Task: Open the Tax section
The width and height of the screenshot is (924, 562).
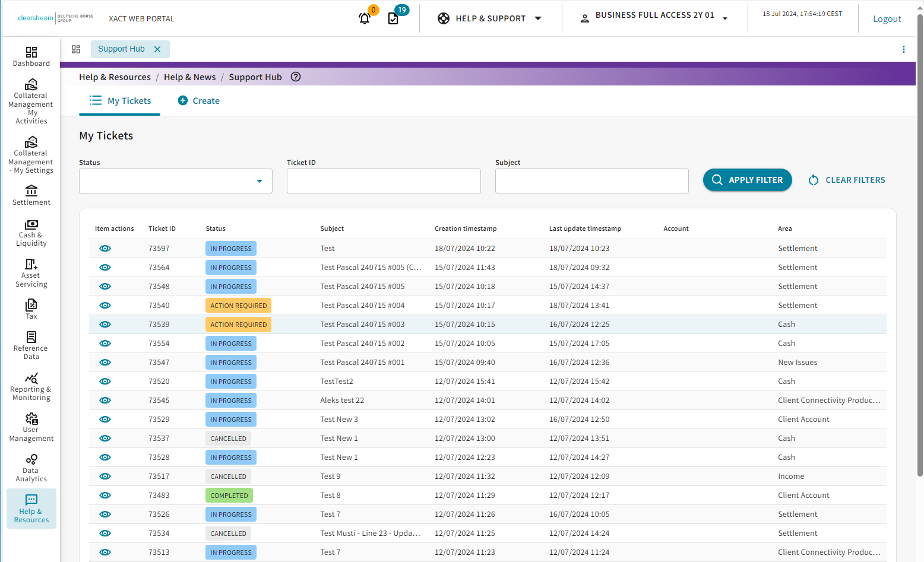Action: point(31,308)
